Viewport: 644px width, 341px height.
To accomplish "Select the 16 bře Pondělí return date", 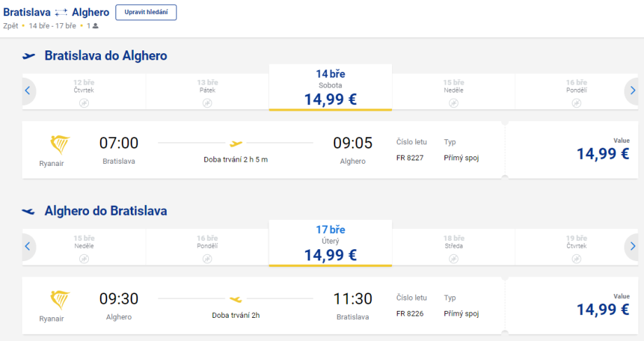I will pos(207,246).
